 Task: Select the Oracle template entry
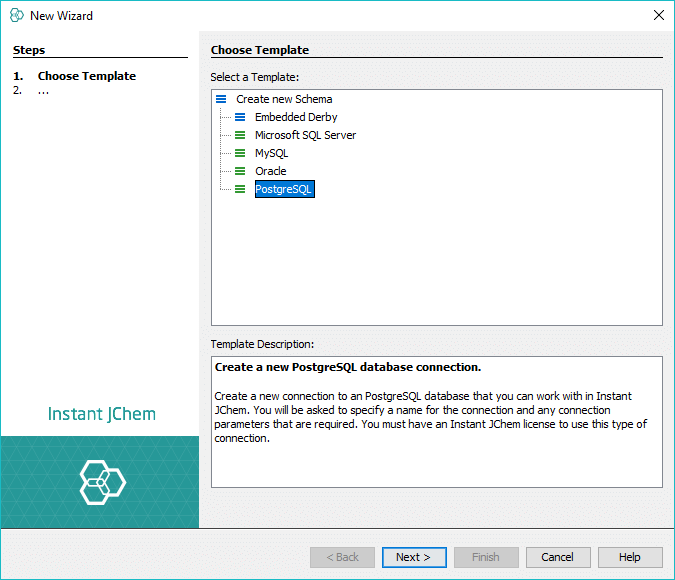(270, 171)
